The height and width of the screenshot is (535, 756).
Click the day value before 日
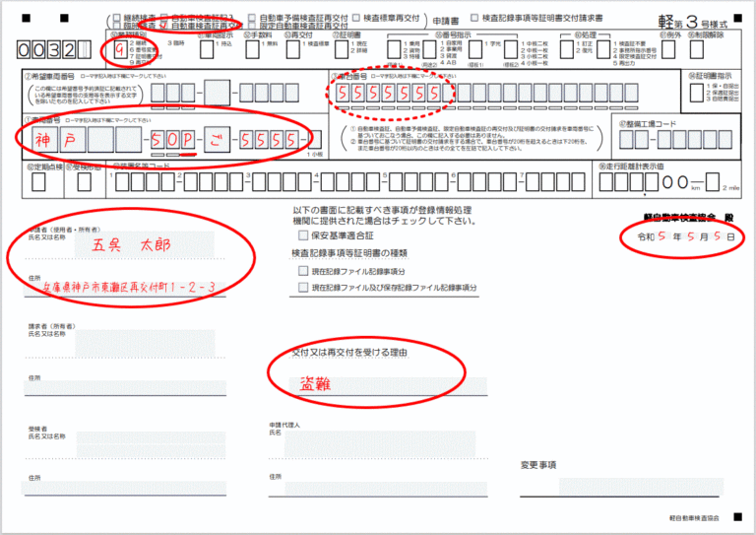click(x=718, y=235)
